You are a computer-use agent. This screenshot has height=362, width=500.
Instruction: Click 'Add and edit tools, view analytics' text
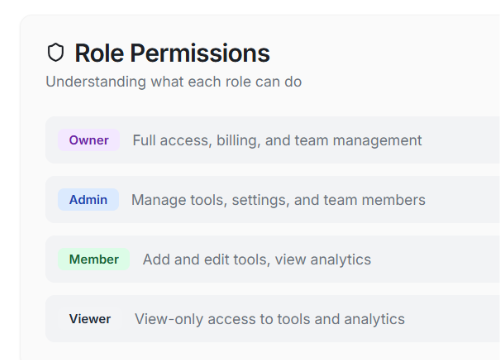pyautogui.click(x=257, y=260)
